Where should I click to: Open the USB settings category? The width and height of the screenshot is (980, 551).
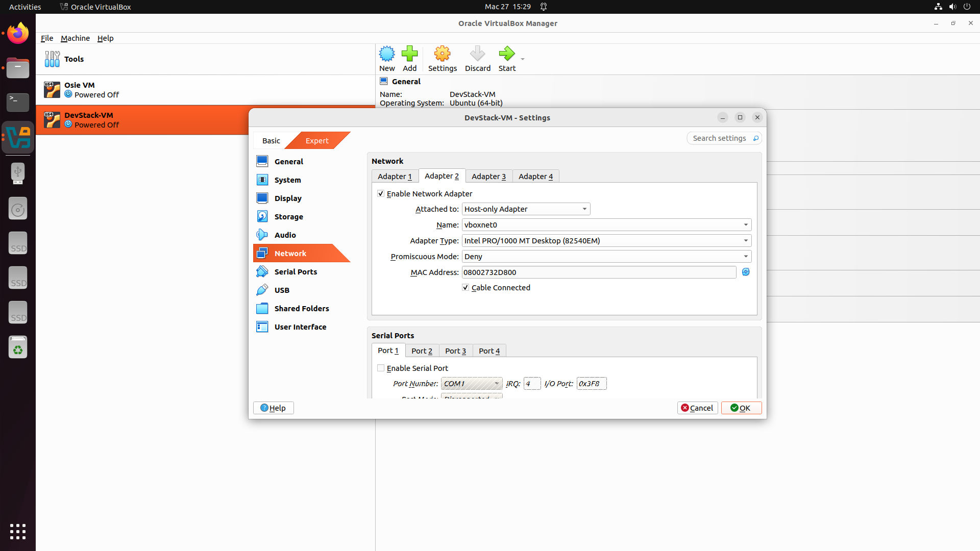302,290
